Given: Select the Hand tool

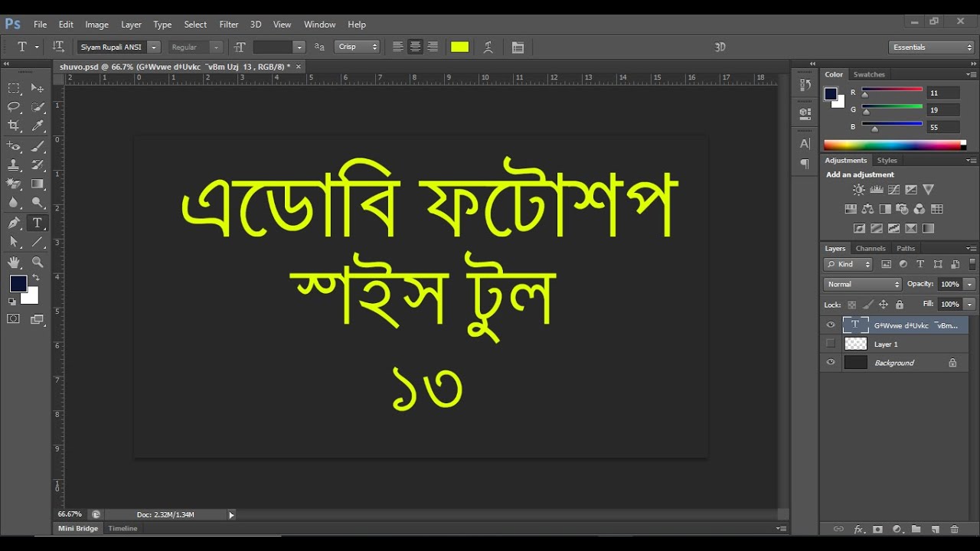Looking at the screenshot, I should coord(14,262).
